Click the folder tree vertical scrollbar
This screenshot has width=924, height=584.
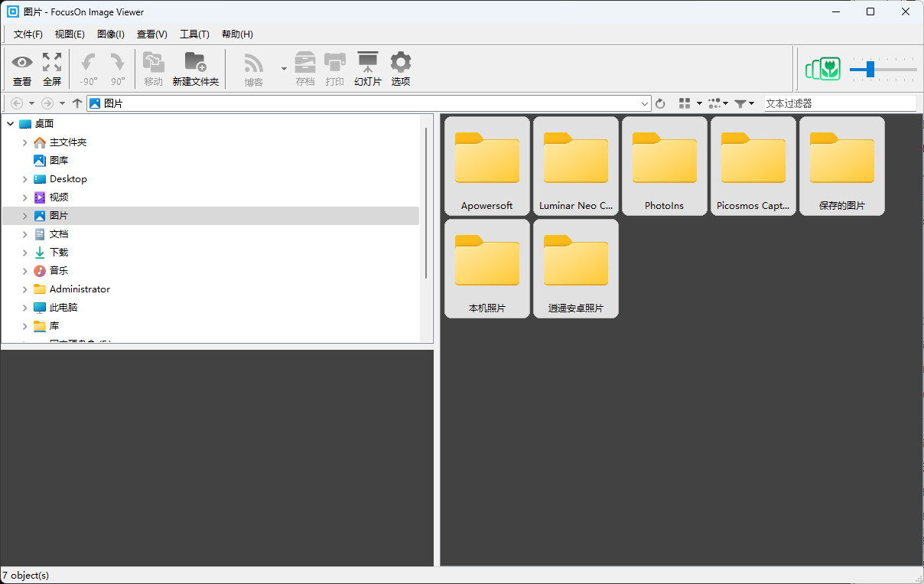[x=425, y=203]
